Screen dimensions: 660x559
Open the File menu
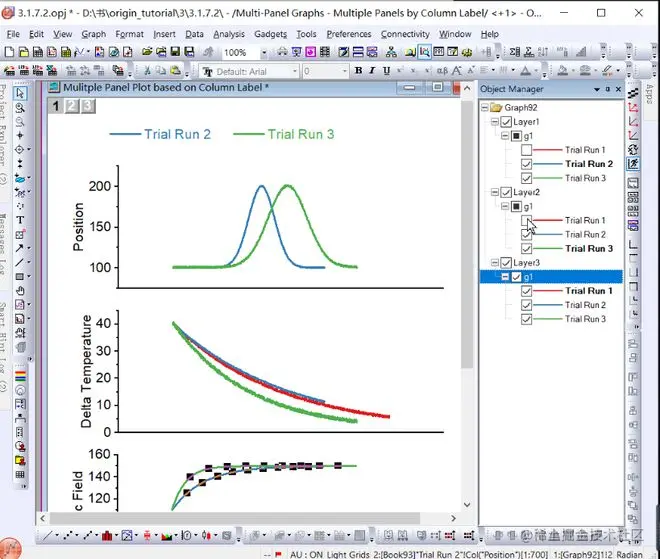pos(13,34)
